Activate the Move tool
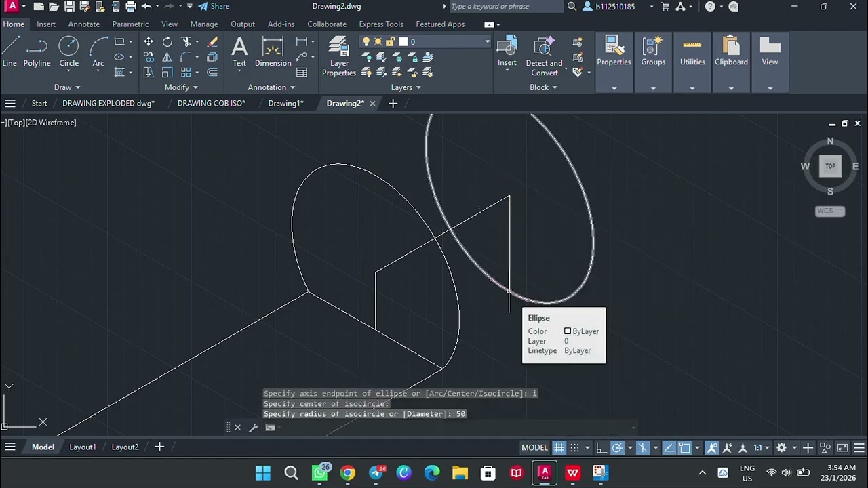Viewport: 868px width, 488px height. [x=149, y=42]
